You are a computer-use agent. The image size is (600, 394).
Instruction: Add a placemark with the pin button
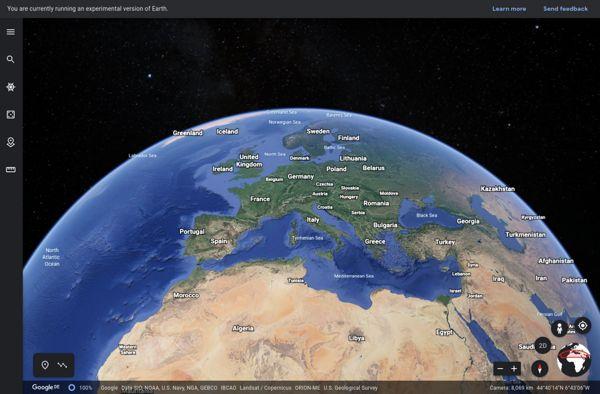click(45, 365)
